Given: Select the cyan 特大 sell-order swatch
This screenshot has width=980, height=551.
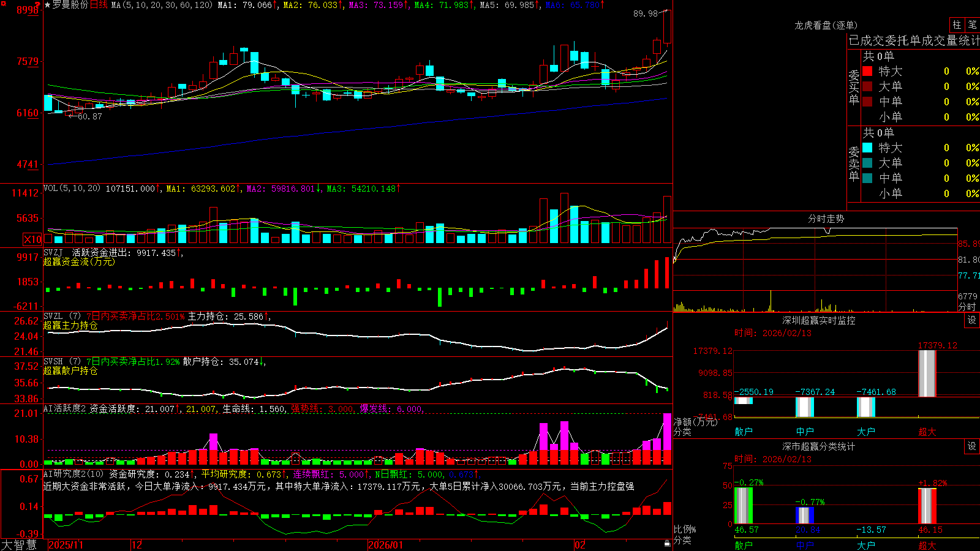Looking at the screenshot, I should pyautogui.click(x=867, y=148).
